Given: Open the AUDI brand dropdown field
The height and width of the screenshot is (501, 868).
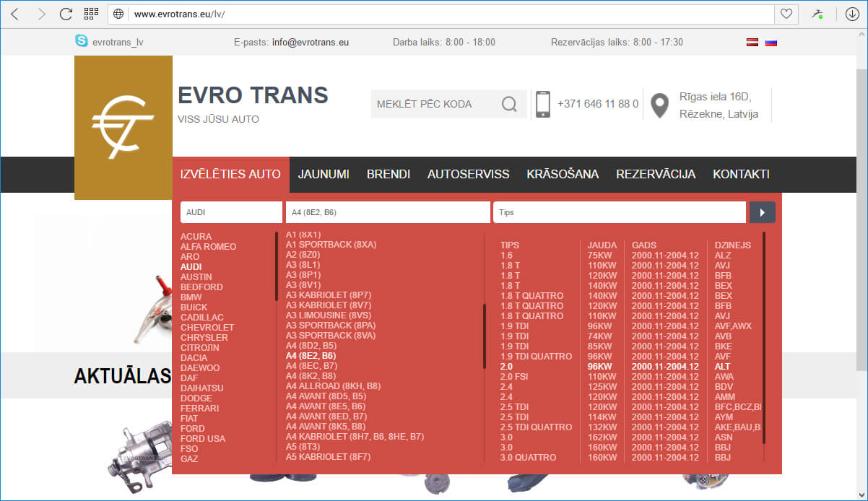Looking at the screenshot, I should click(231, 212).
